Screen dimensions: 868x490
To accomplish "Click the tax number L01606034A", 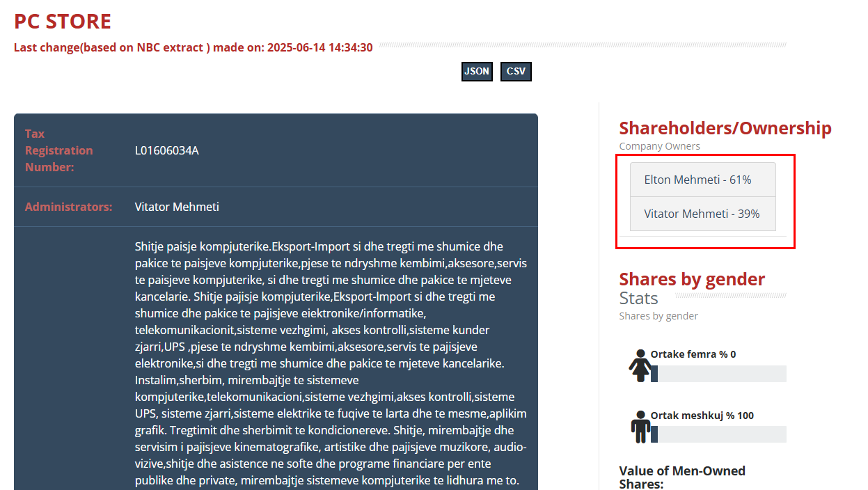I will (x=167, y=150).
